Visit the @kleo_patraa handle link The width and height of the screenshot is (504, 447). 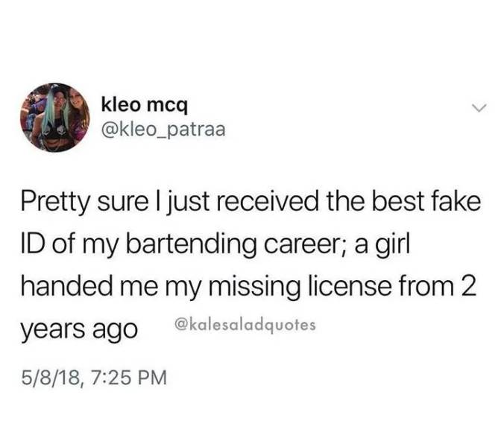[163, 130]
